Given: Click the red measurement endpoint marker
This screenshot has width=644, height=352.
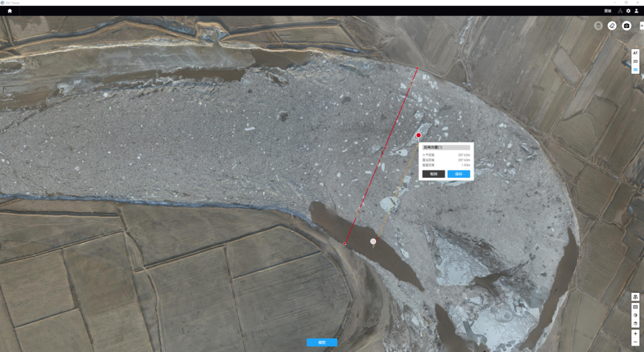Looking at the screenshot, I should point(419,135).
